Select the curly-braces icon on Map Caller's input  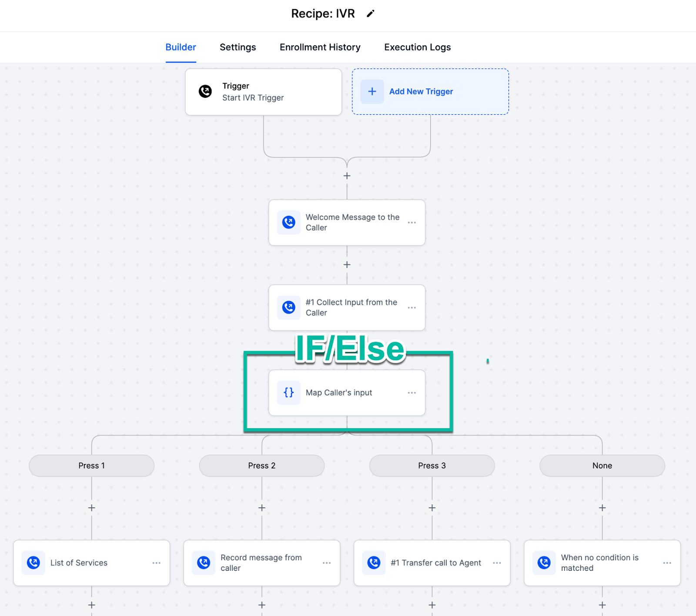[x=288, y=392]
